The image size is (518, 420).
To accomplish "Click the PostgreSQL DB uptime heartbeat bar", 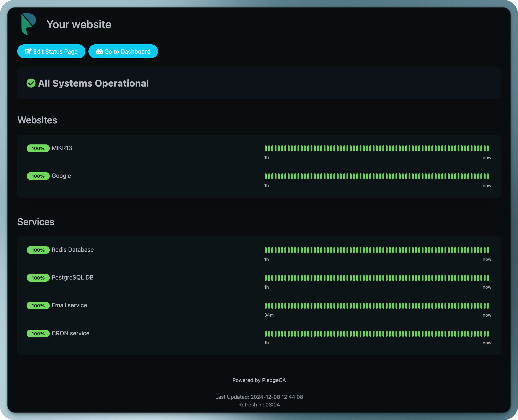I will [377, 278].
